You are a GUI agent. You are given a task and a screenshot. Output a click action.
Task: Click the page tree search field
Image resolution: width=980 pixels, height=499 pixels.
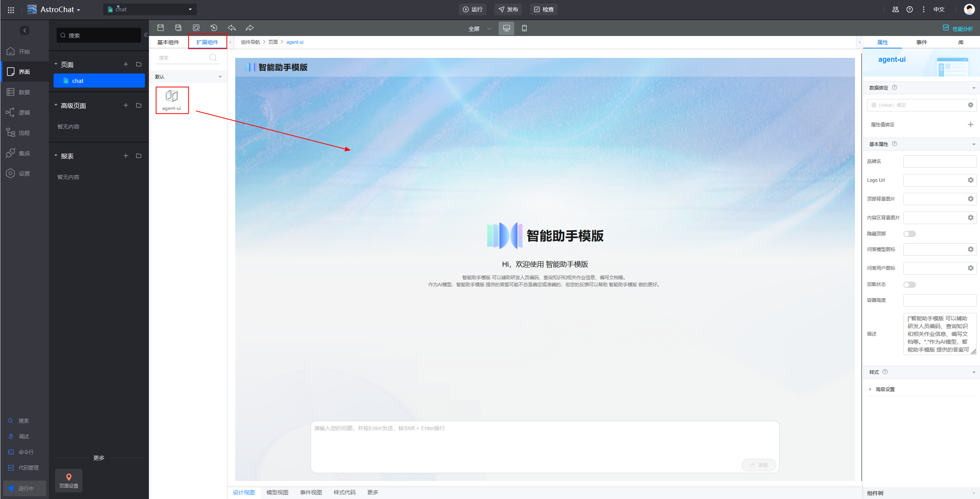(x=98, y=35)
